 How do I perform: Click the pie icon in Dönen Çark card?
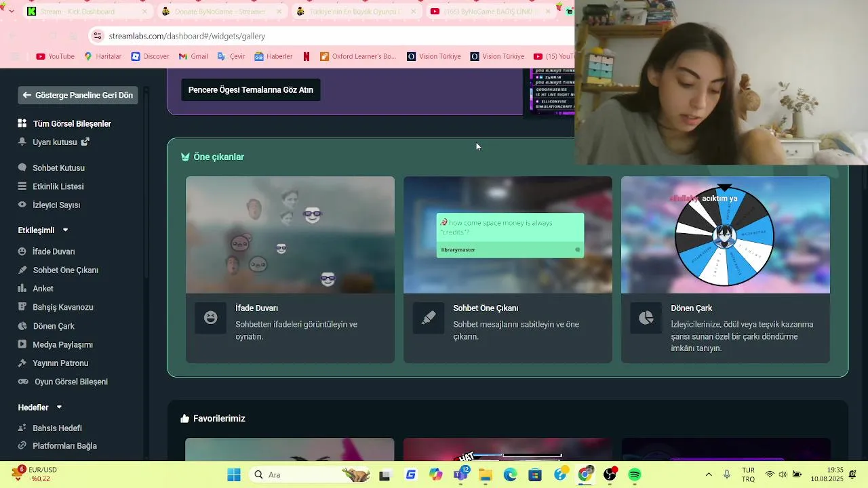(x=646, y=318)
